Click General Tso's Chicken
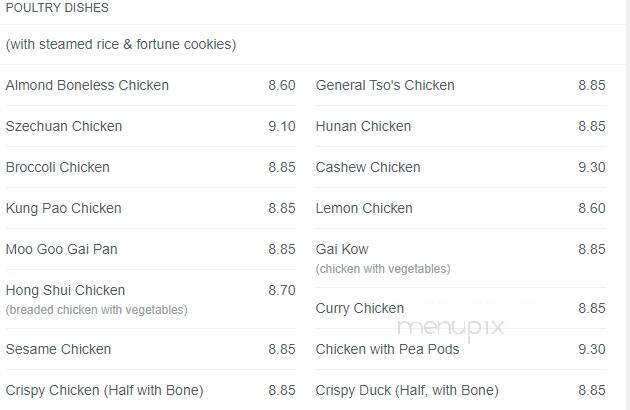Image resolution: width=630 pixels, height=410 pixels. [x=385, y=85]
